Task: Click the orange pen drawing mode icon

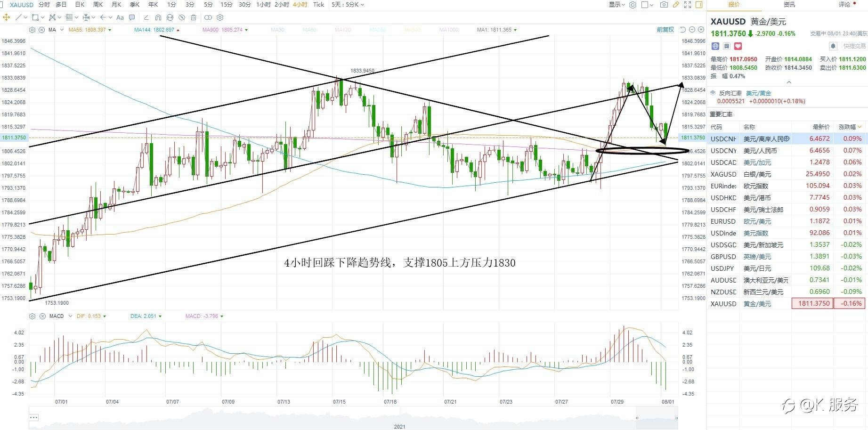Action: pyautogui.click(x=676, y=5)
